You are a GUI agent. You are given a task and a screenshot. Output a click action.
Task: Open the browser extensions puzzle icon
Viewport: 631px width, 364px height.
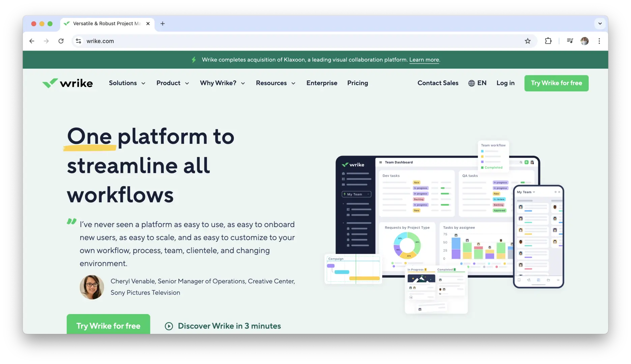point(548,41)
